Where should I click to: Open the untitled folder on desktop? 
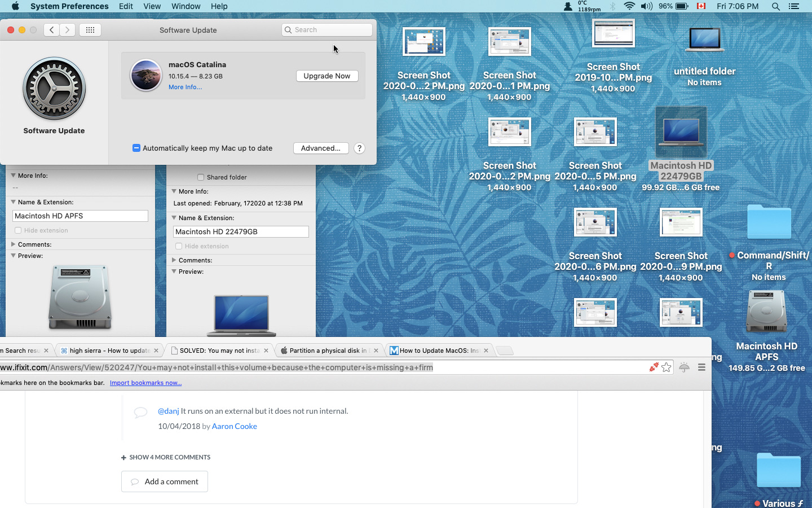coord(705,40)
